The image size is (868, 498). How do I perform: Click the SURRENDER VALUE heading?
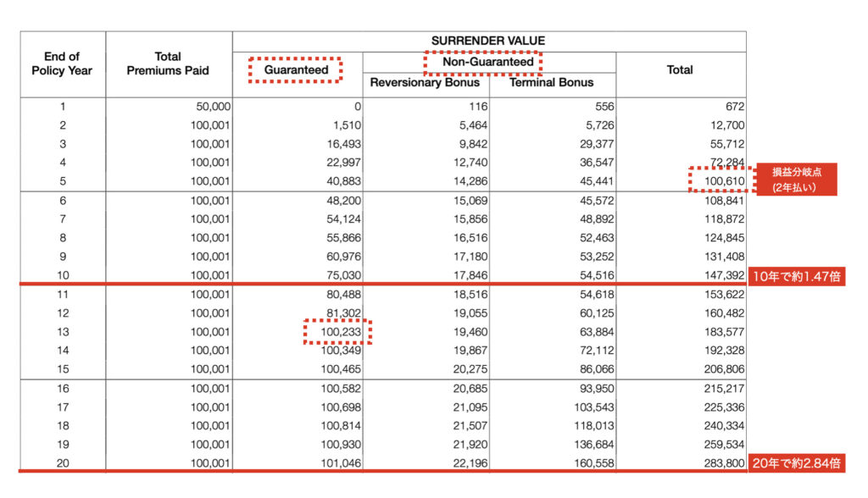488,41
